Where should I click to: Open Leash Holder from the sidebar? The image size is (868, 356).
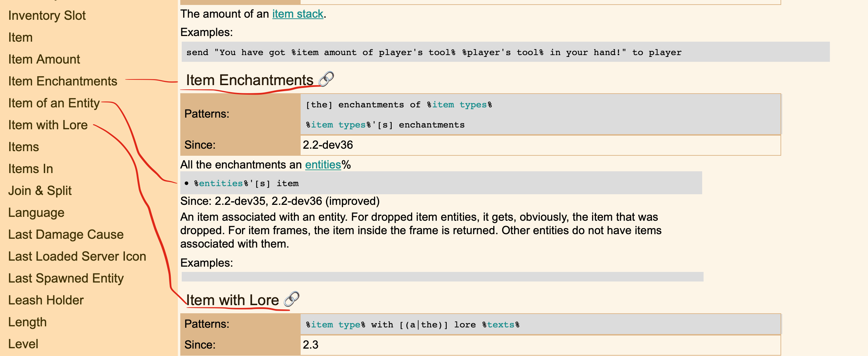click(46, 300)
